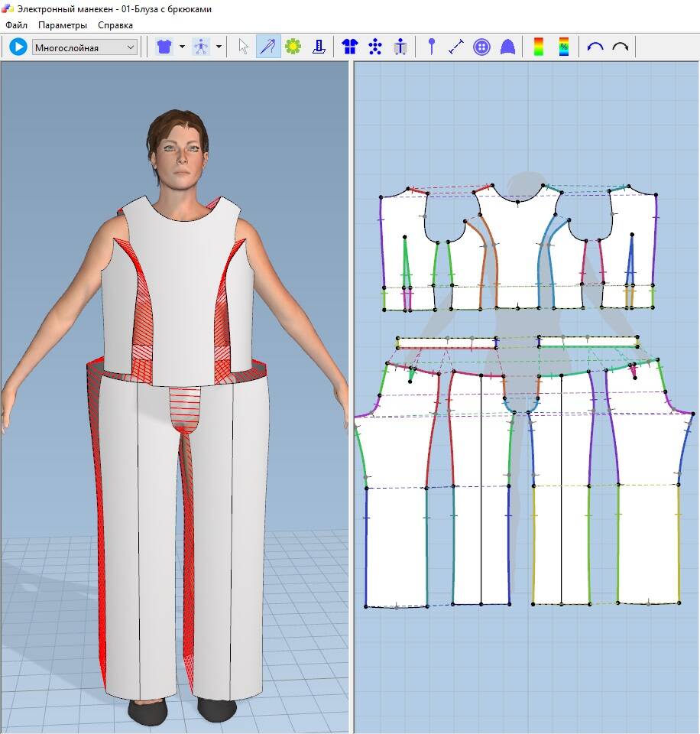Click the mannequin with garment icon
This screenshot has height=734, width=700.
[x=400, y=47]
